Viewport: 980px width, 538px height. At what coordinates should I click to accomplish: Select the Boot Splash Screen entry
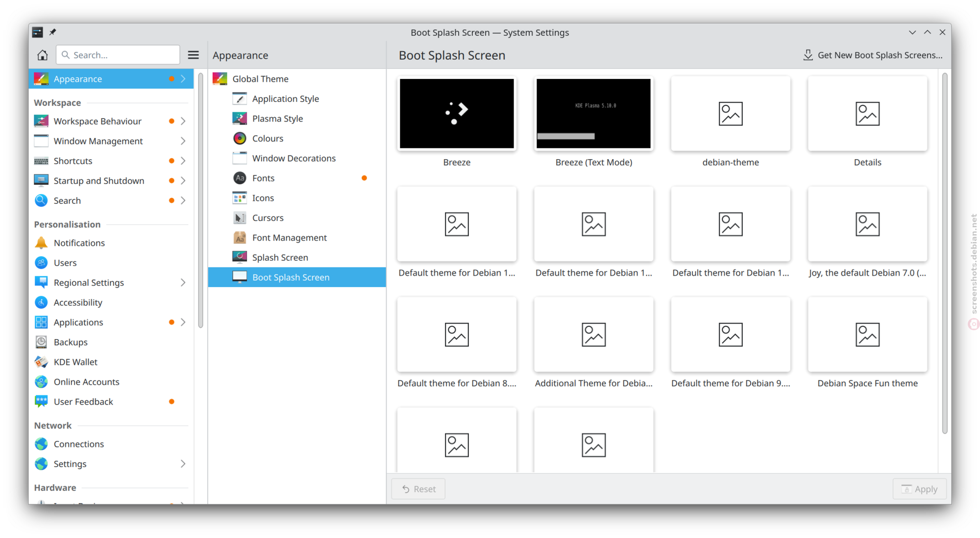(x=297, y=277)
